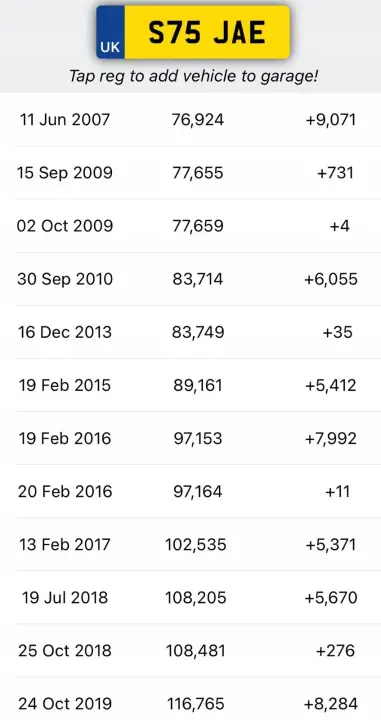
Task: Tap the +9,071 mileage increase
Action: coord(331,120)
